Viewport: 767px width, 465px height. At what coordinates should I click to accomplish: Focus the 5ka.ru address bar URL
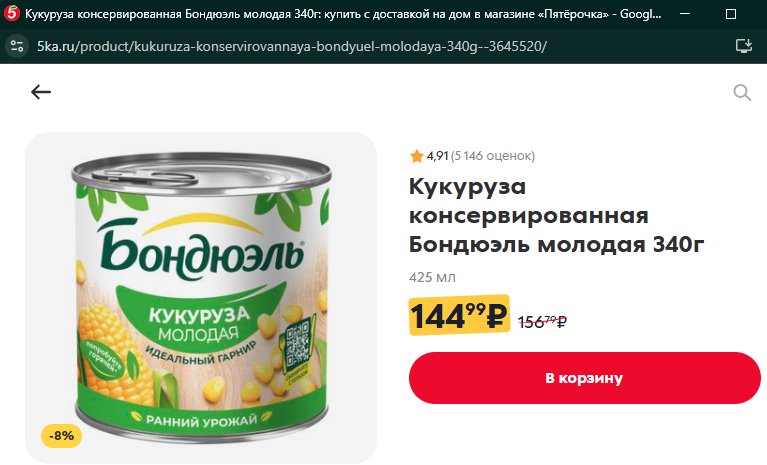(x=292, y=46)
